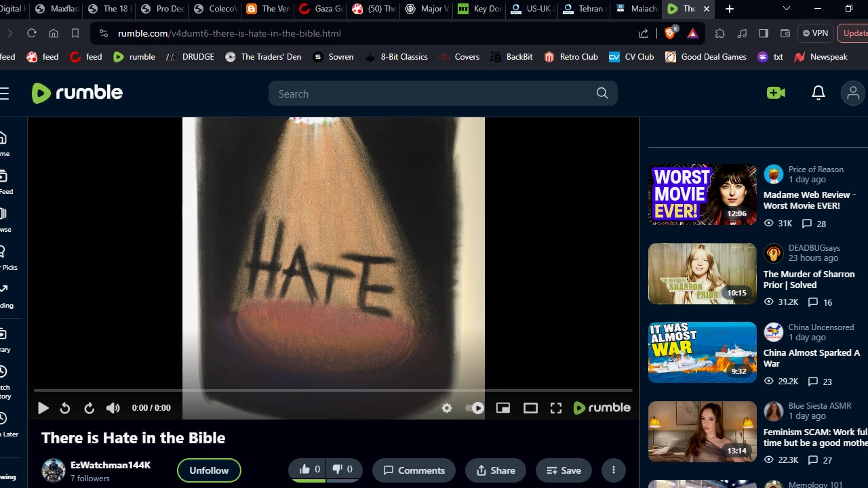Toggle the autoplay switch in the player

(x=475, y=408)
